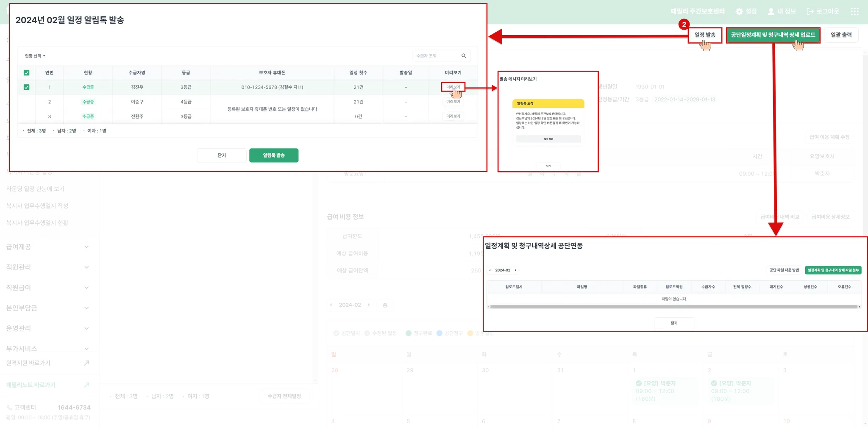Open 패밀리노트 바로가기 menu link

point(31,385)
